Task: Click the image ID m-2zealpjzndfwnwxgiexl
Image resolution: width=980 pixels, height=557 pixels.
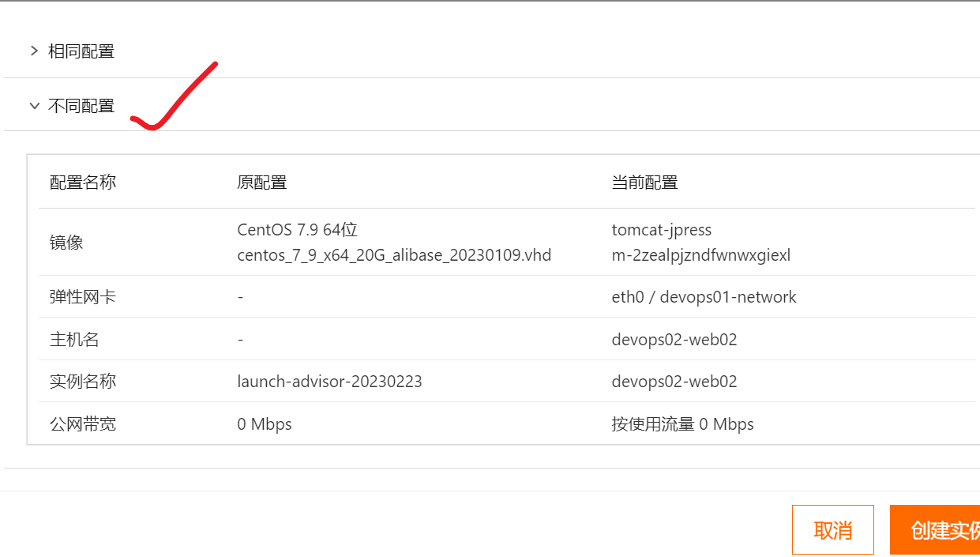Action: (701, 255)
